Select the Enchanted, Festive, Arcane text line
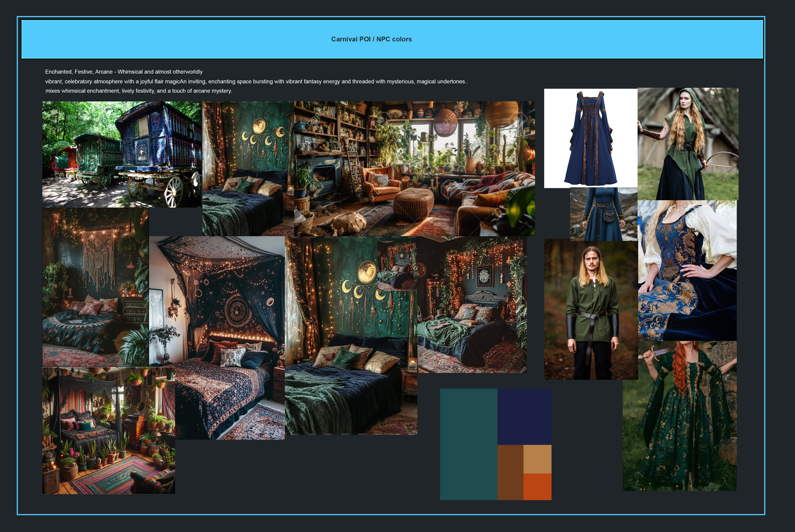The image size is (795, 532). 123,72
